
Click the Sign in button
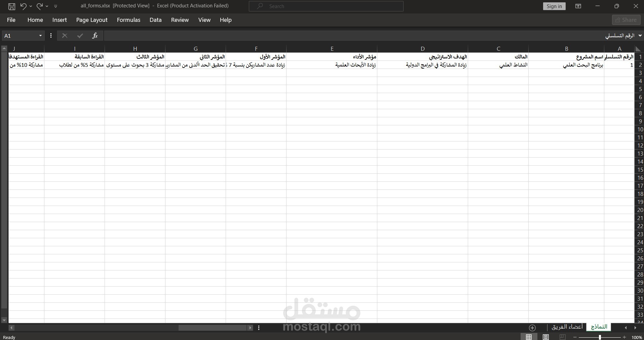(554, 6)
